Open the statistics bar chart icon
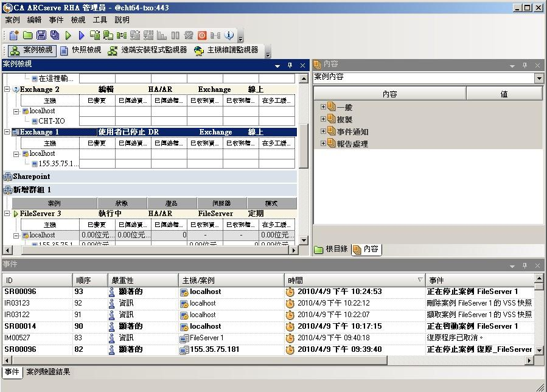Viewport: 547px width, 392px height. (161, 35)
